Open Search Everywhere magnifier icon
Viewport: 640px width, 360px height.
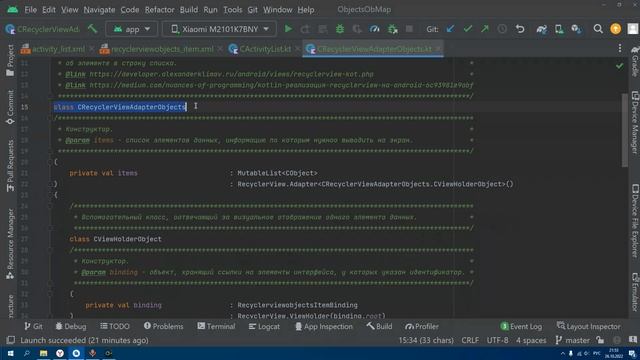tap(598, 29)
